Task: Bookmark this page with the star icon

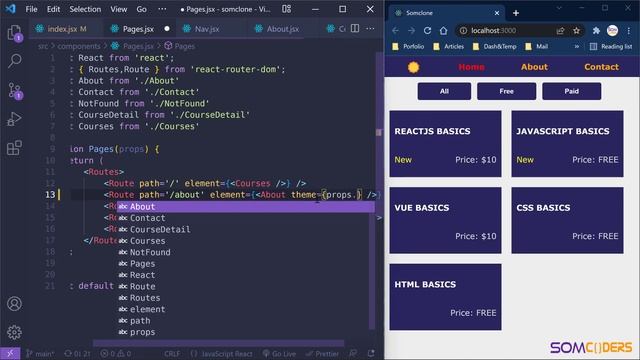Action: [576, 31]
